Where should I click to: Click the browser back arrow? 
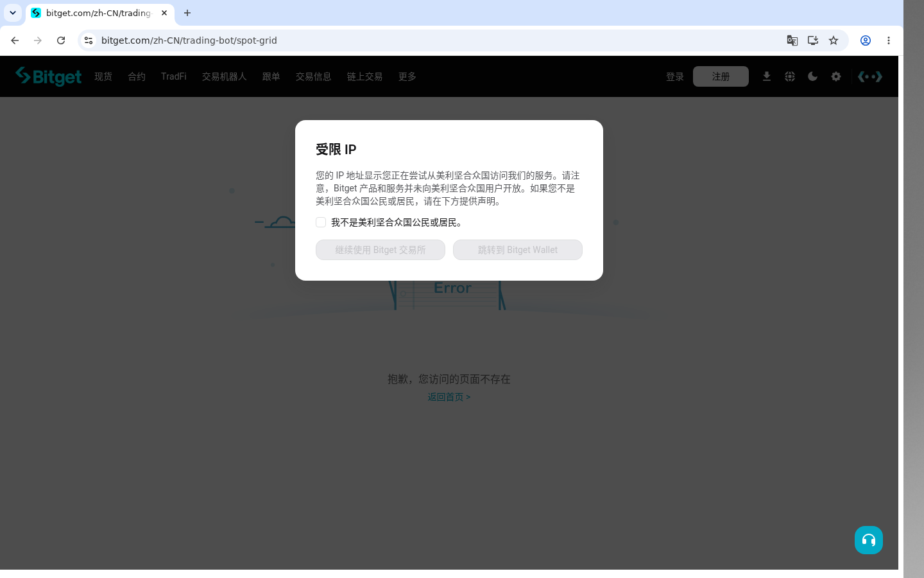point(15,40)
